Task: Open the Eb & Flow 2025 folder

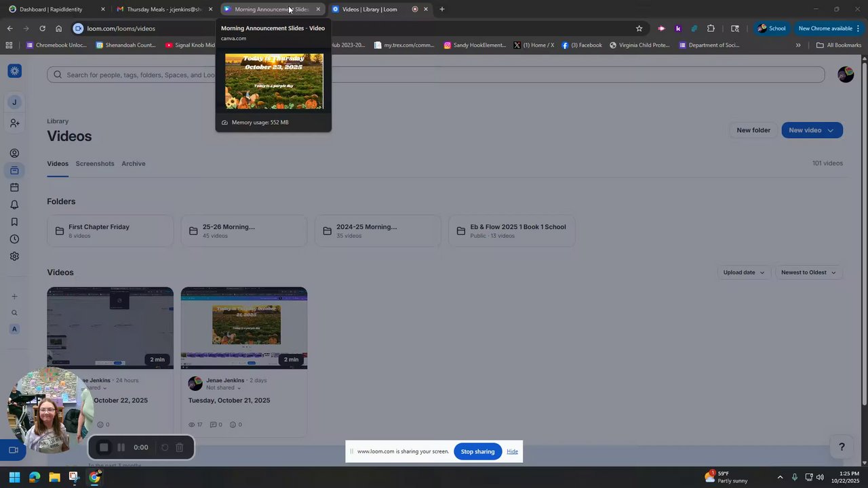Action: [x=512, y=231]
